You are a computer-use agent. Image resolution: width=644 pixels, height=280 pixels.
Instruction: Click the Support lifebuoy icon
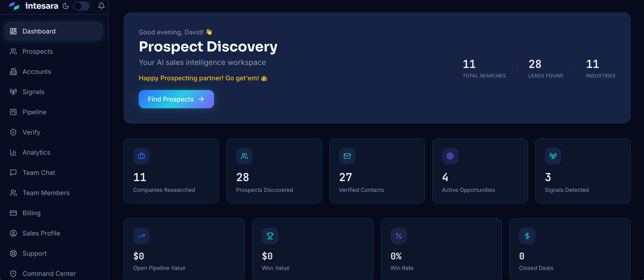click(13, 254)
